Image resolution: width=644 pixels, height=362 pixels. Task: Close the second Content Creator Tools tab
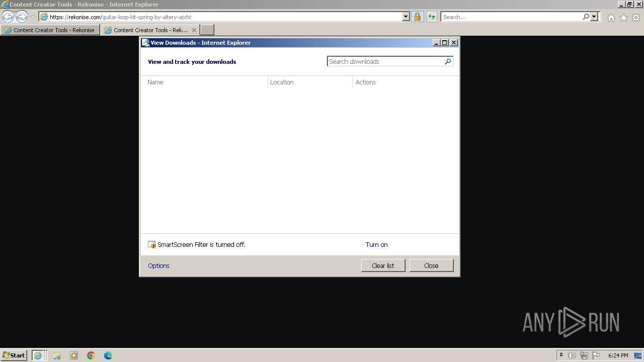pyautogui.click(x=194, y=30)
